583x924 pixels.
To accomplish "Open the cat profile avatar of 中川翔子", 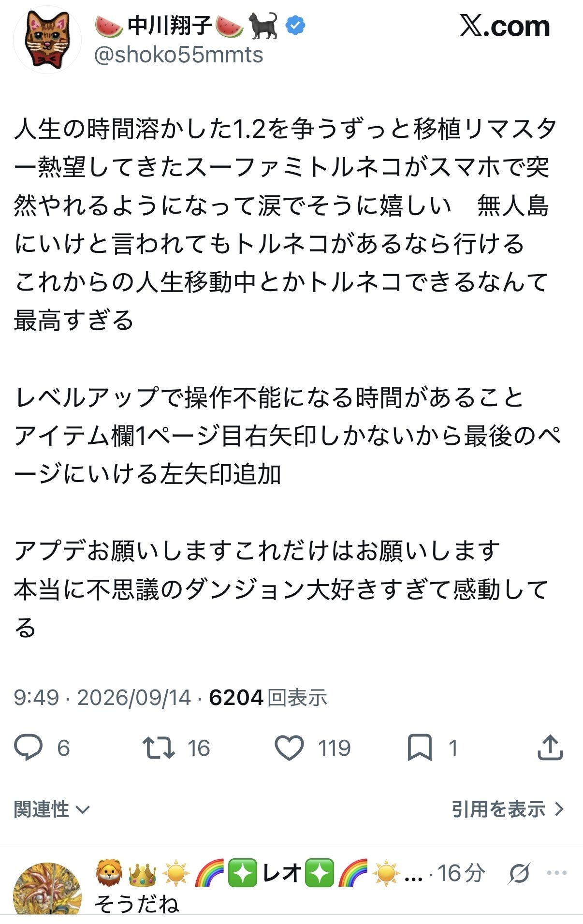I will pyautogui.click(x=47, y=40).
